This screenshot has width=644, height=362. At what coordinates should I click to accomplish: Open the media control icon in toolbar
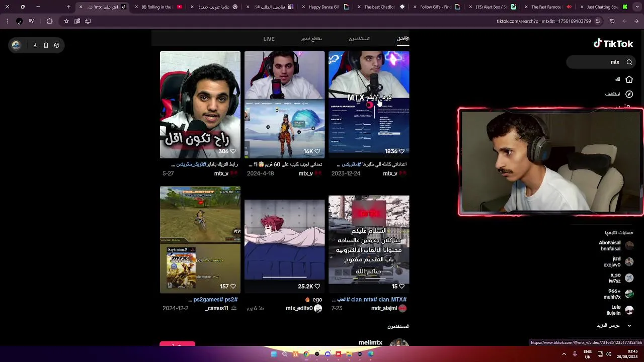[x=32, y=21]
